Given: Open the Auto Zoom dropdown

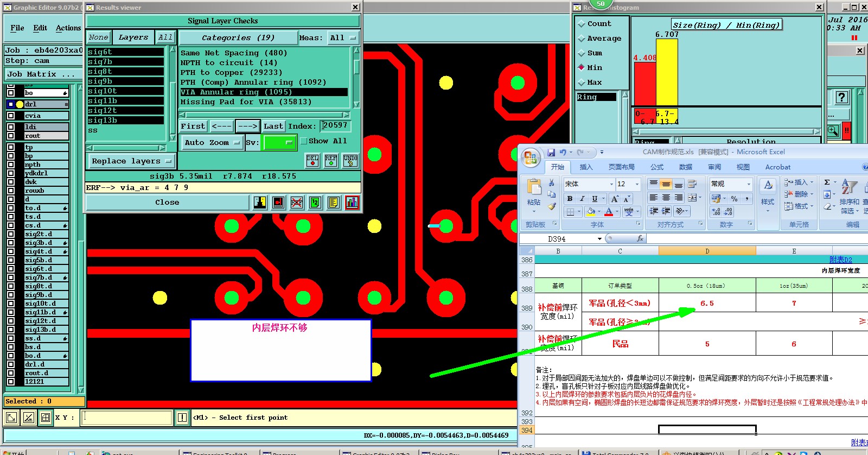Looking at the screenshot, I should pos(212,143).
